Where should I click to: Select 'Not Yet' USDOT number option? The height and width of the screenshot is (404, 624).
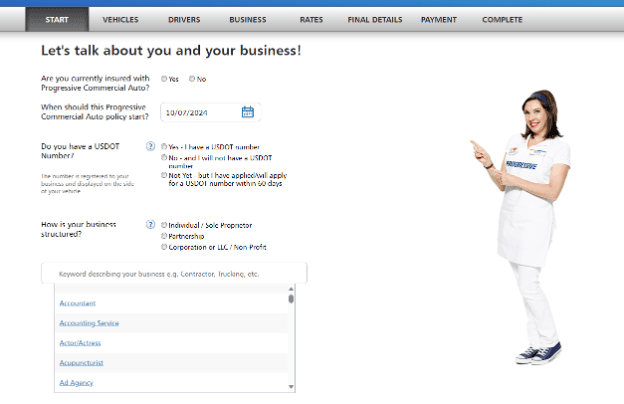(164, 175)
